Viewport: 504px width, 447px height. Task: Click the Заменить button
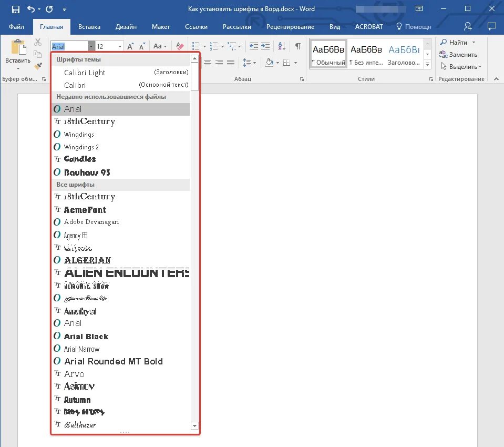[x=458, y=54]
